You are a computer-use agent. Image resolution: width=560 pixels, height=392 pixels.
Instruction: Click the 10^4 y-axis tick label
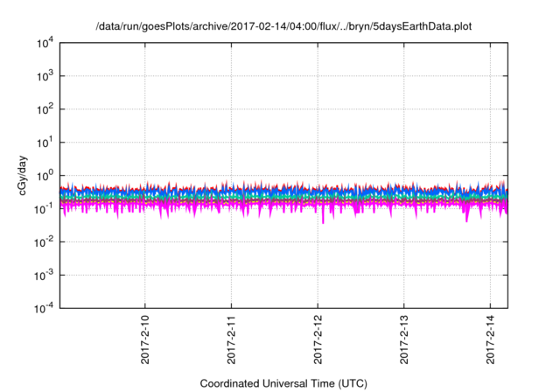(45, 43)
